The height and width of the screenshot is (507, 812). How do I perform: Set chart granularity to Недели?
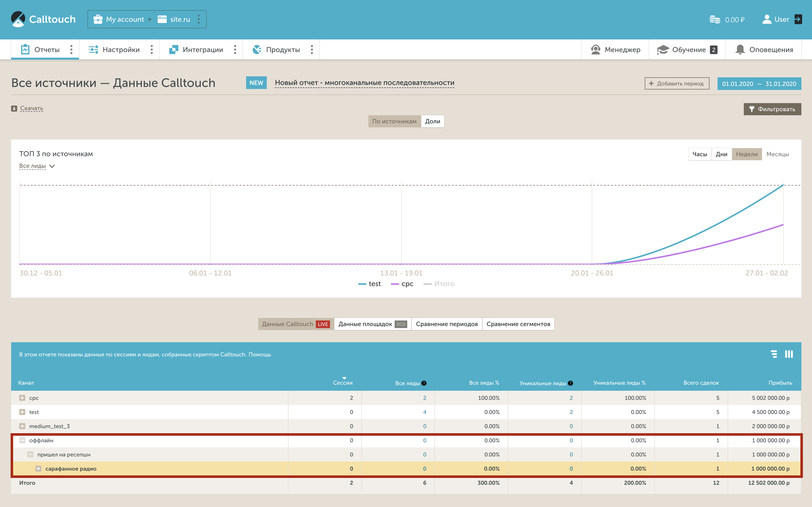pyautogui.click(x=747, y=154)
